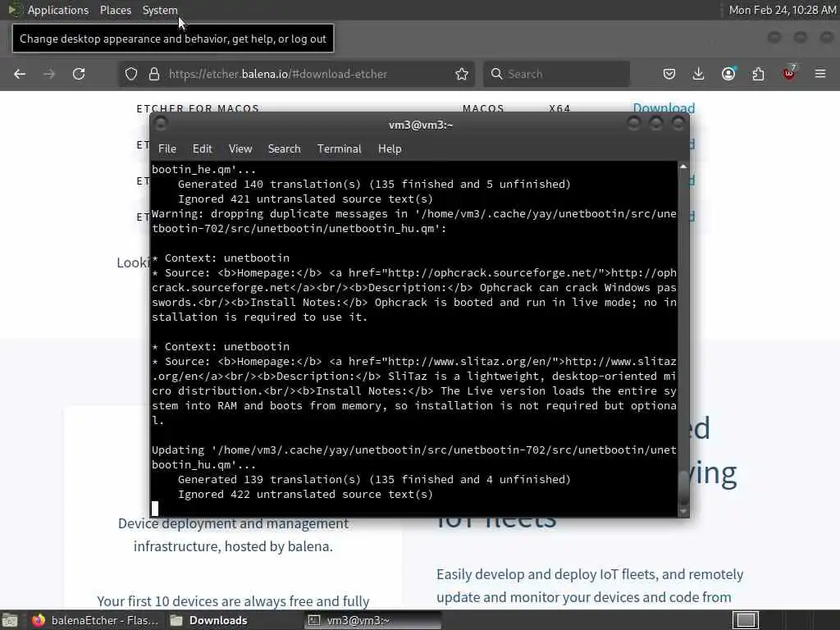Screen dimensions: 840x630
Task: Bookmark this page with the star icon
Action: [462, 74]
